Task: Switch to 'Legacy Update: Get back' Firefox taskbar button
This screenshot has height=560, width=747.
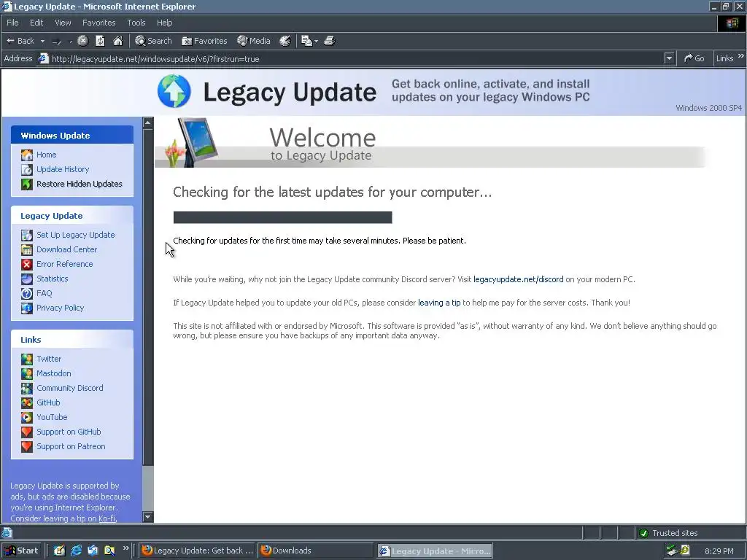Action: click(x=197, y=551)
